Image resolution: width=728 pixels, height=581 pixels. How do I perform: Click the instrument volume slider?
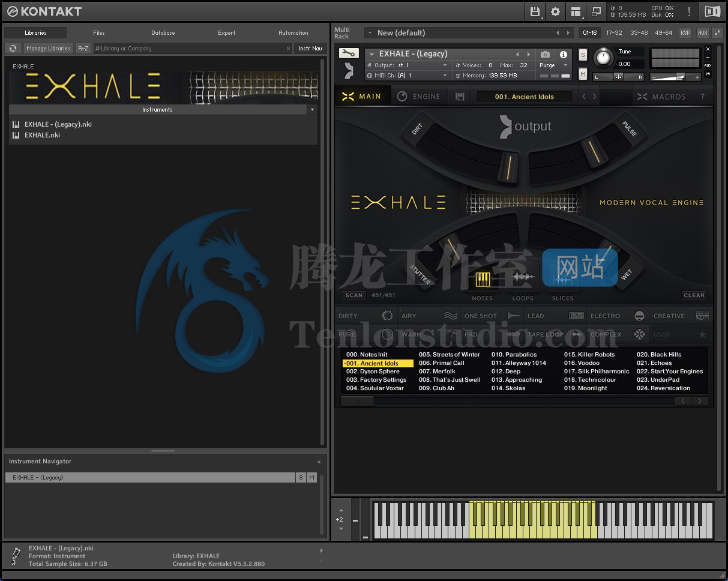pyautogui.click(x=676, y=77)
